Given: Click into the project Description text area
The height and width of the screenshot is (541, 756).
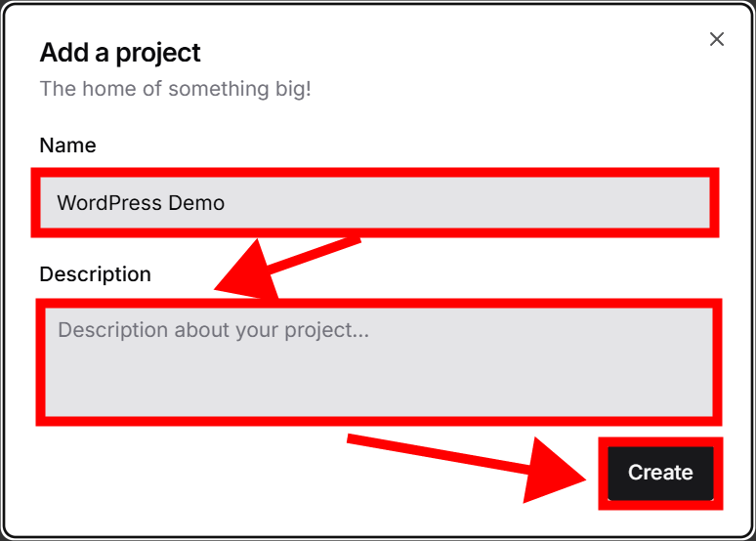Looking at the screenshot, I should coord(378,362).
